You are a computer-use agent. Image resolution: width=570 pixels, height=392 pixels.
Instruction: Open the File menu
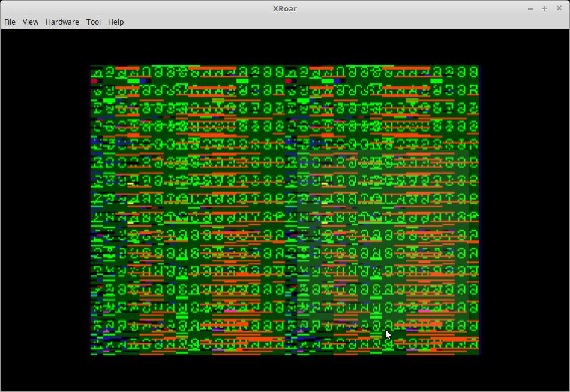click(x=10, y=22)
